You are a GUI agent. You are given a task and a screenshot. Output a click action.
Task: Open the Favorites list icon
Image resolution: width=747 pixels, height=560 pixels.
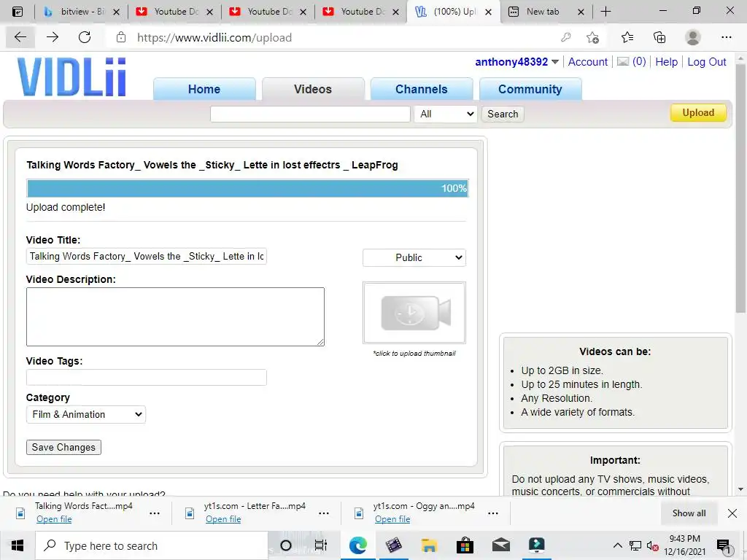[627, 37]
